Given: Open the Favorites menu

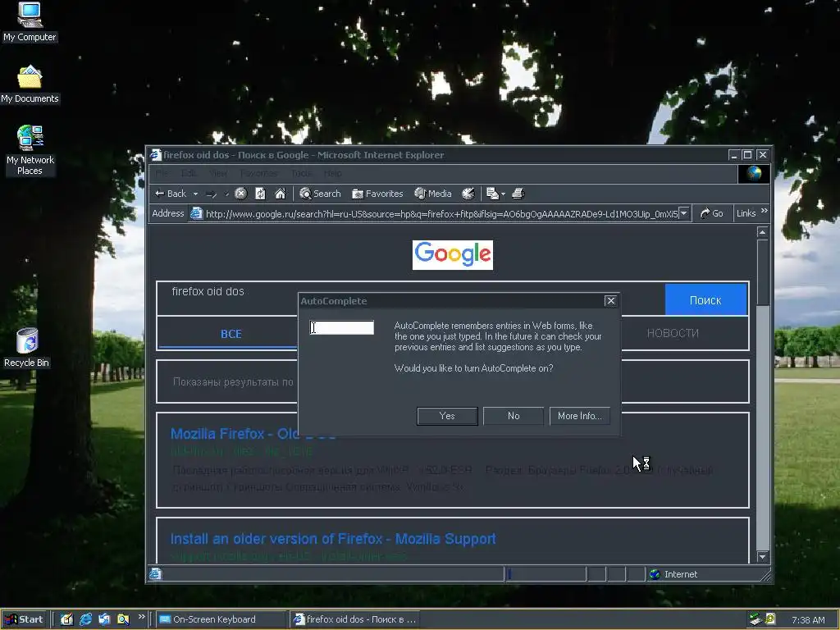Looking at the screenshot, I should [258, 173].
